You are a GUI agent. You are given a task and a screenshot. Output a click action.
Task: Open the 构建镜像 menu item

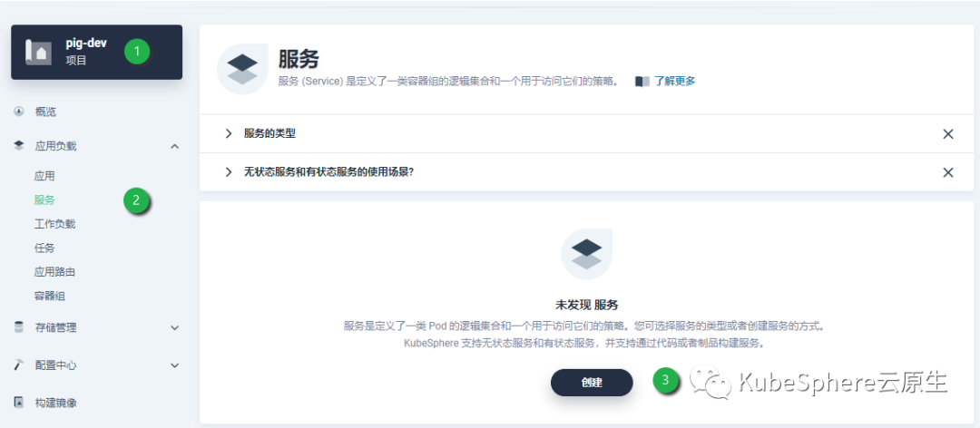(55, 403)
